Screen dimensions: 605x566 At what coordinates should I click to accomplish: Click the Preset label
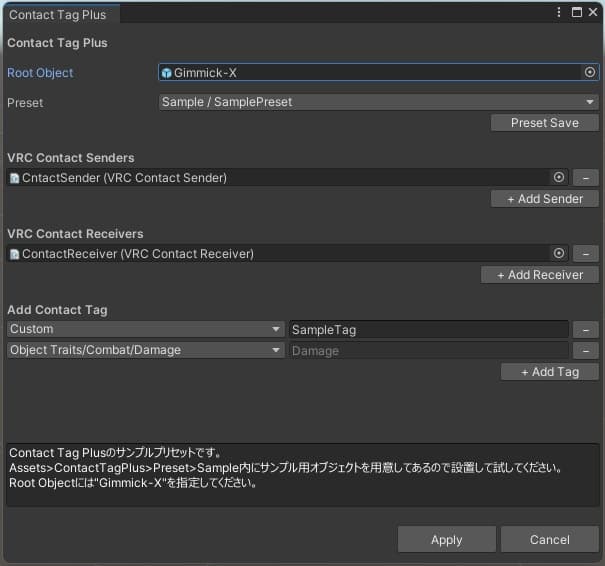[25, 103]
